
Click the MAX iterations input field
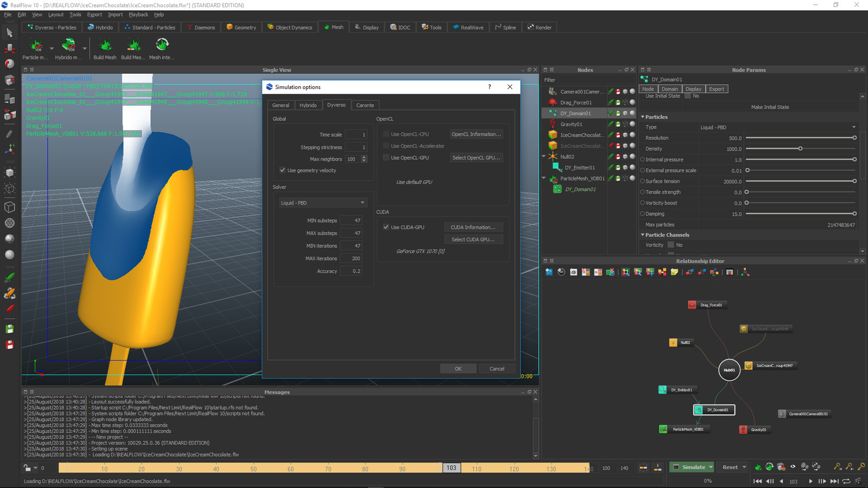[x=352, y=259]
